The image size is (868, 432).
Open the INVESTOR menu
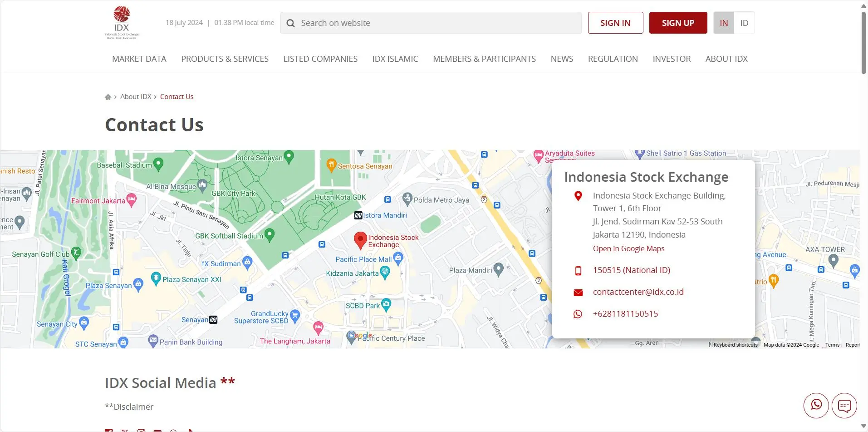(672, 59)
